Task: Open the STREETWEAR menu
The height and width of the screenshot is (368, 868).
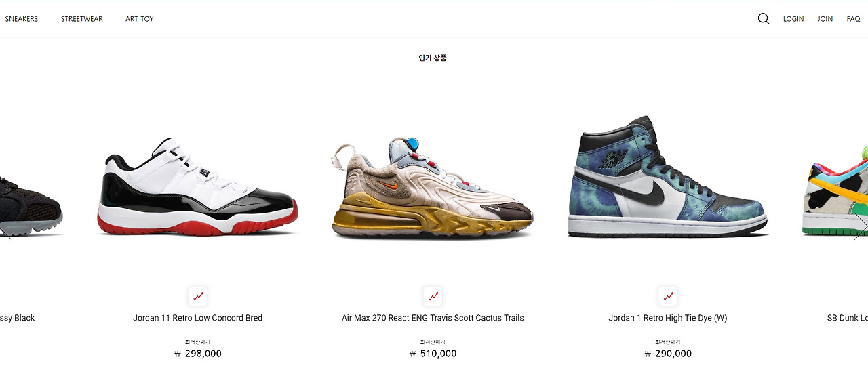Action: [82, 19]
